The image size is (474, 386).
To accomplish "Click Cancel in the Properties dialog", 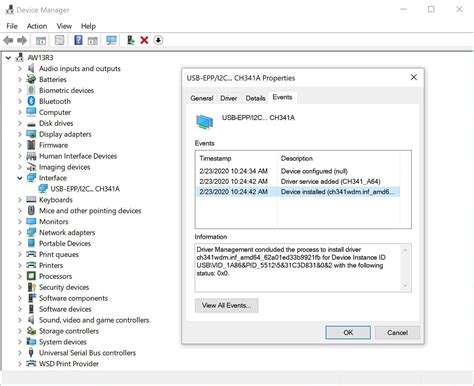I will pos(397,332).
